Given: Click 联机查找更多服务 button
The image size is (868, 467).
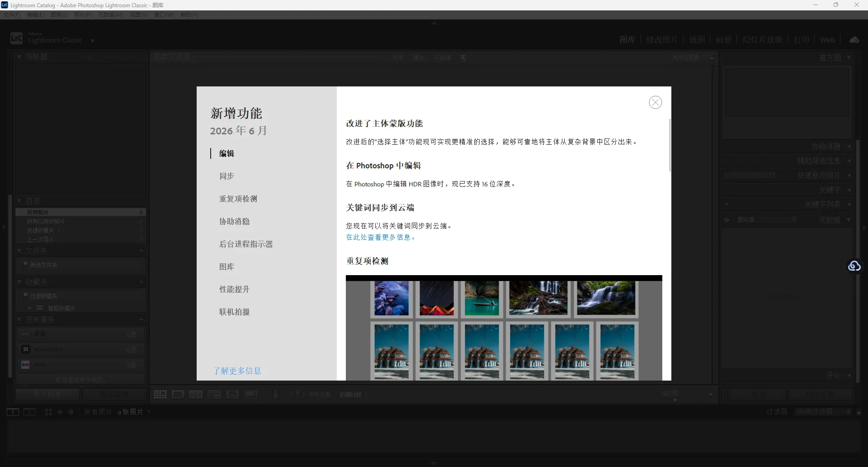Looking at the screenshot, I should [80, 380].
